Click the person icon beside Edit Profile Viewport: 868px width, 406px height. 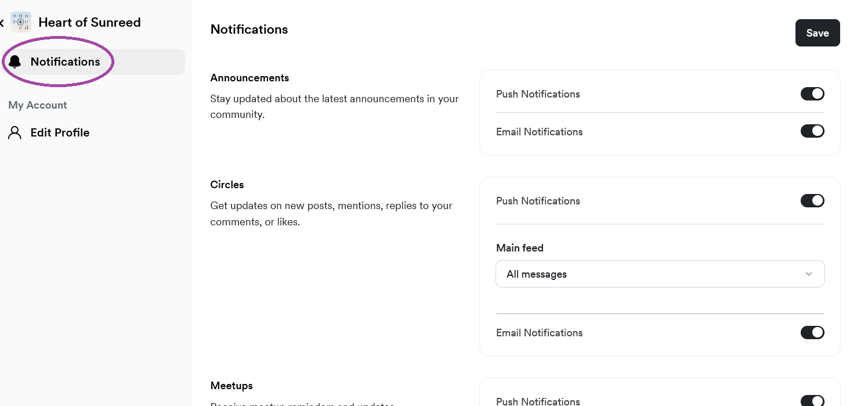tap(15, 132)
